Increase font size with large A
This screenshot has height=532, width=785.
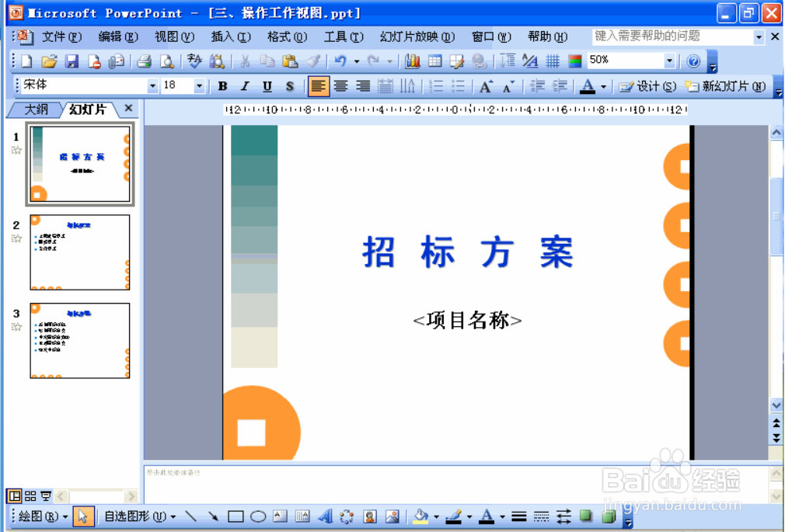[486, 86]
